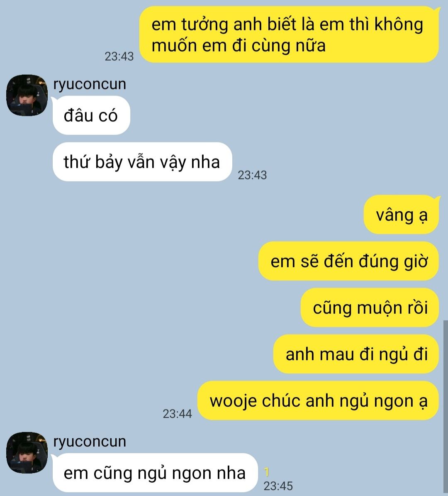Tap the 23:44 timestamp
This screenshot has width=448, height=496.
pos(178,414)
